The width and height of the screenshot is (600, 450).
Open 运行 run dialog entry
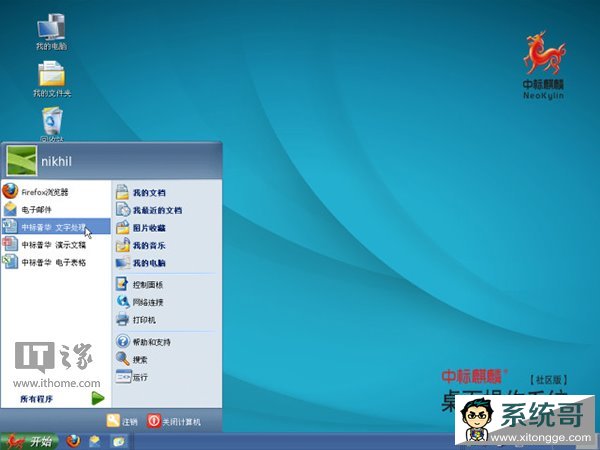click(132, 377)
